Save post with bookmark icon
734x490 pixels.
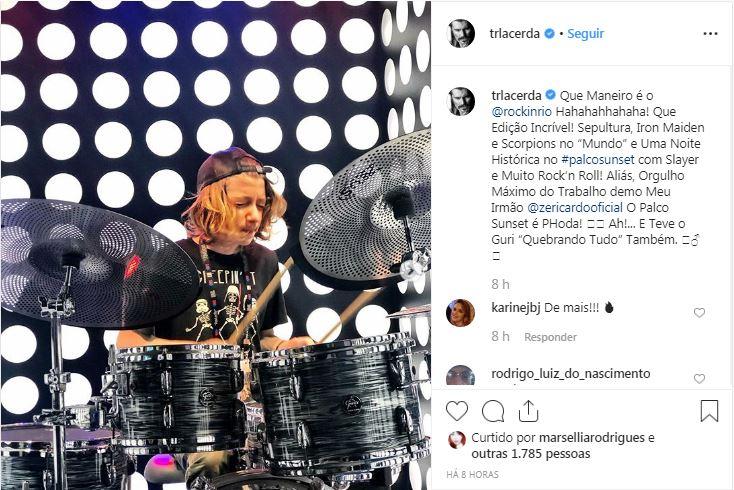pos(709,411)
